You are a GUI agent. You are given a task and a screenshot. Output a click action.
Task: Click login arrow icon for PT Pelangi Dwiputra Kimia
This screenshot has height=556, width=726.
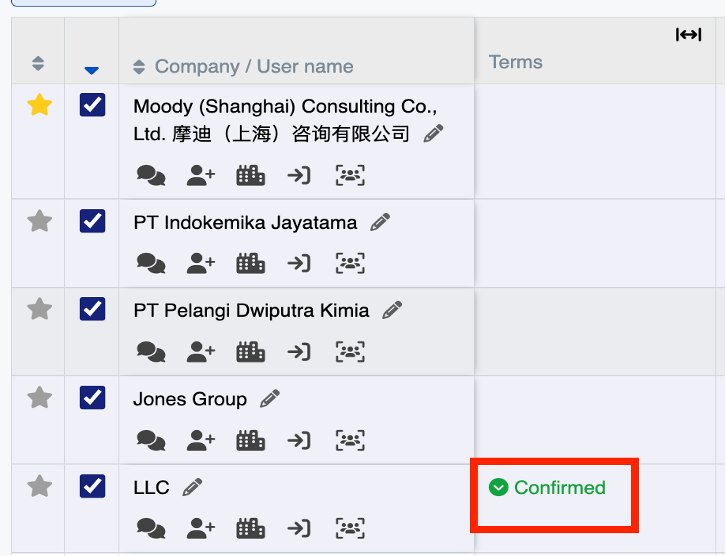point(299,352)
